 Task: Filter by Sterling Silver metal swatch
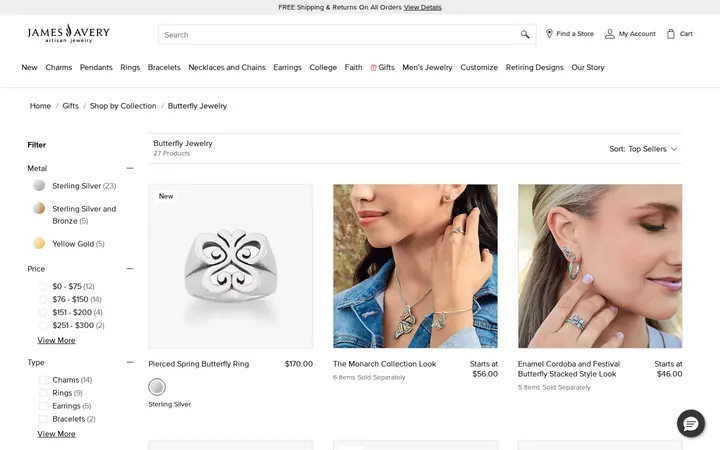39,186
